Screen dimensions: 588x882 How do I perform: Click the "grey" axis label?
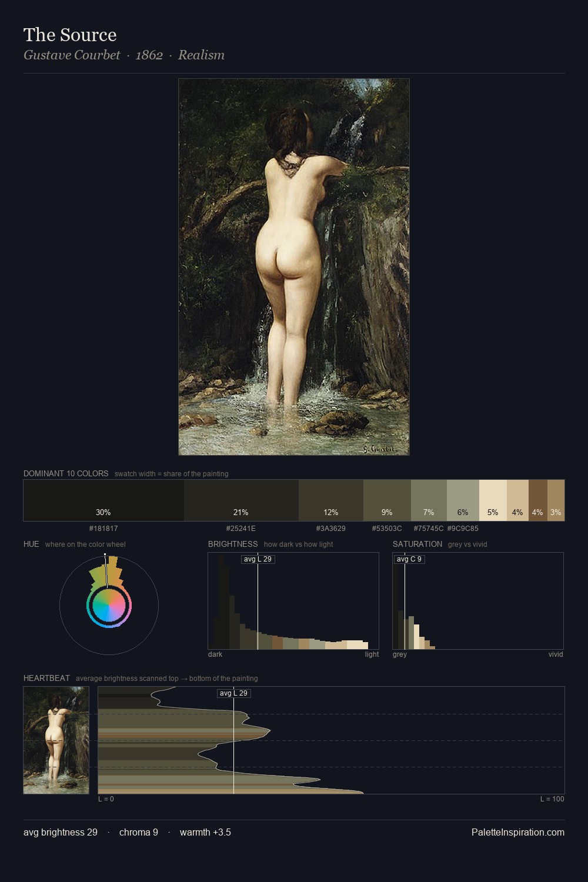(x=400, y=654)
